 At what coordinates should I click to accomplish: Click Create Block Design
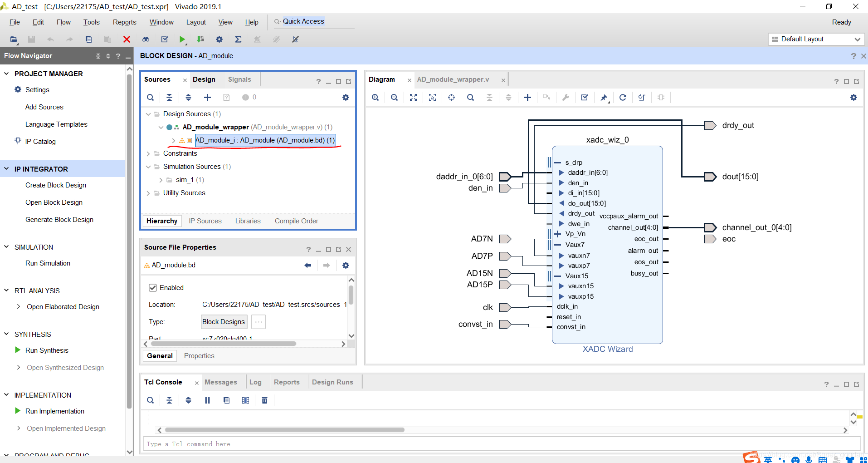(56, 185)
